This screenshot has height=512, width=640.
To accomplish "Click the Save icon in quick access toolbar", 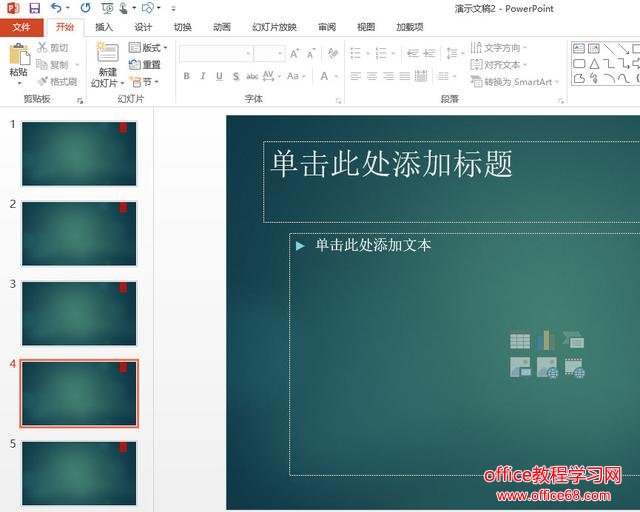I will point(35,8).
